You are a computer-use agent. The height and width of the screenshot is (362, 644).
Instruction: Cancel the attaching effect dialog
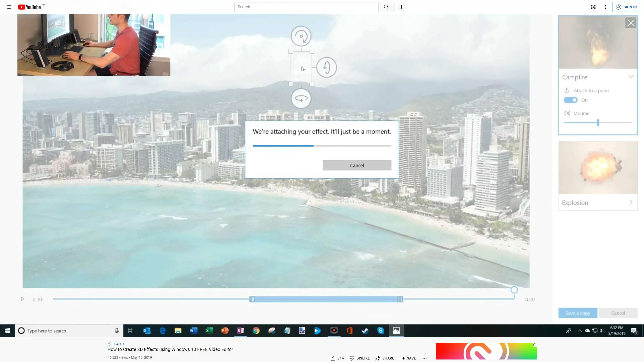357,165
